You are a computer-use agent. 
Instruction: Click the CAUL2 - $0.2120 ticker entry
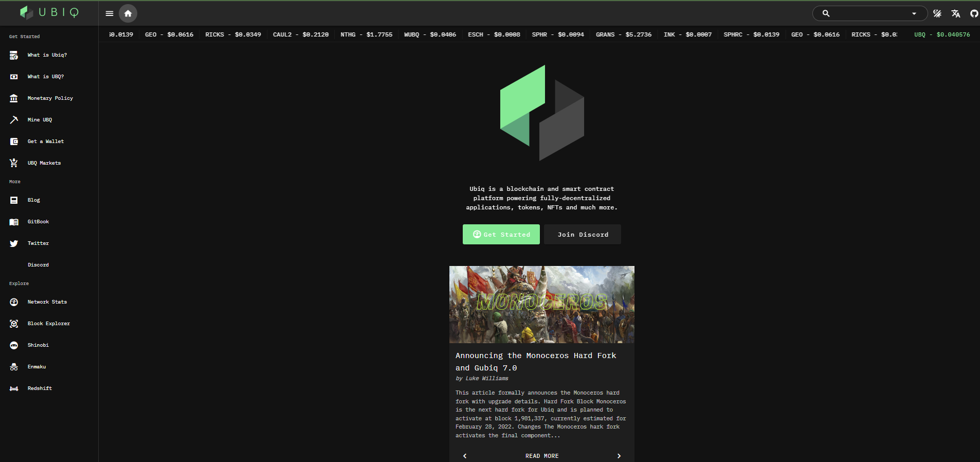tap(301, 35)
